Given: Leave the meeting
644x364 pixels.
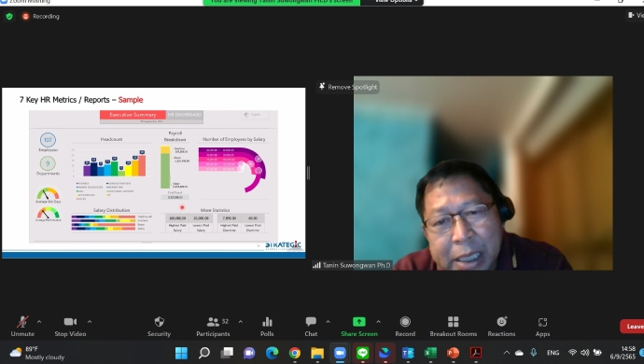Looking at the screenshot, I should click(633, 327).
